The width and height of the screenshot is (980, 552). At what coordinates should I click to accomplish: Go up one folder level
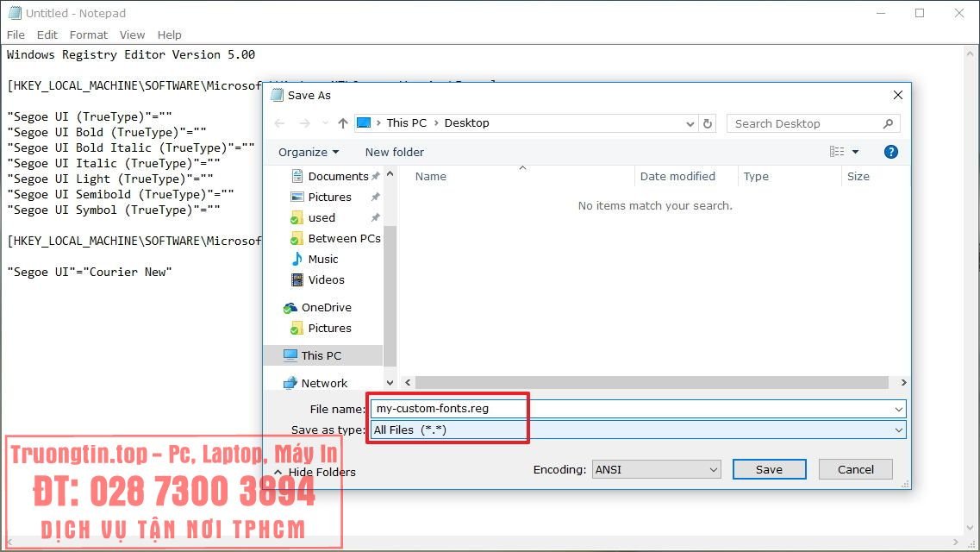[x=341, y=122]
